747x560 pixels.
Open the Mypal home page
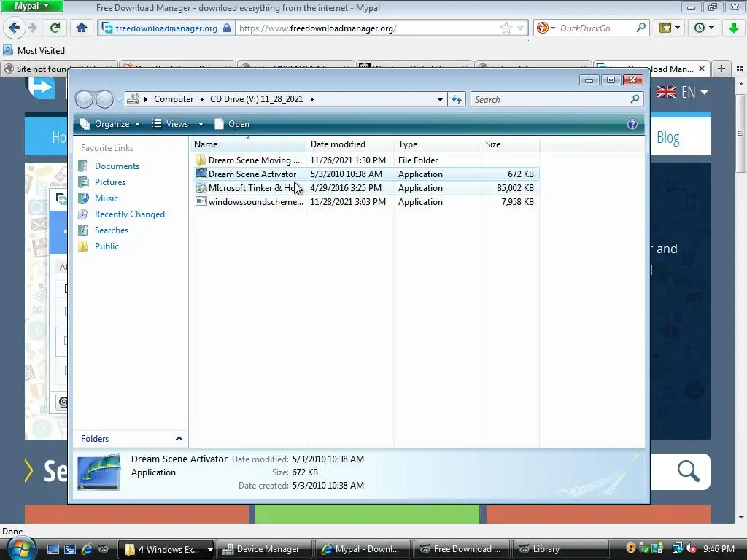(82, 28)
